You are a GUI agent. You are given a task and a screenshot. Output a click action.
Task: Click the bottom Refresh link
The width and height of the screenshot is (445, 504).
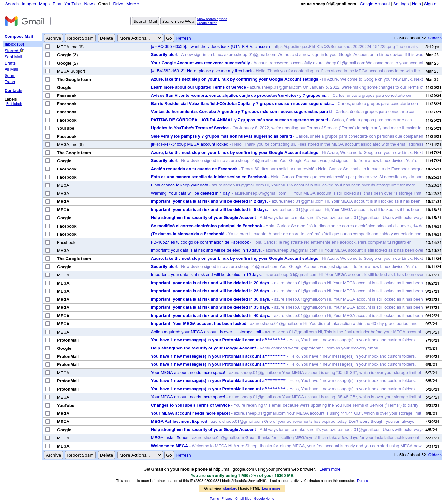pyautogui.click(x=183, y=455)
